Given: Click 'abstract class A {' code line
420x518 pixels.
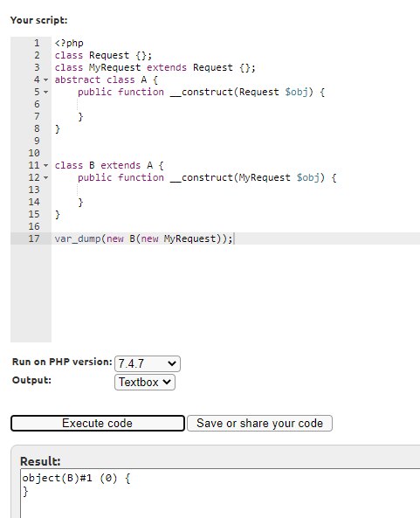Looking at the screenshot, I should coord(107,79).
